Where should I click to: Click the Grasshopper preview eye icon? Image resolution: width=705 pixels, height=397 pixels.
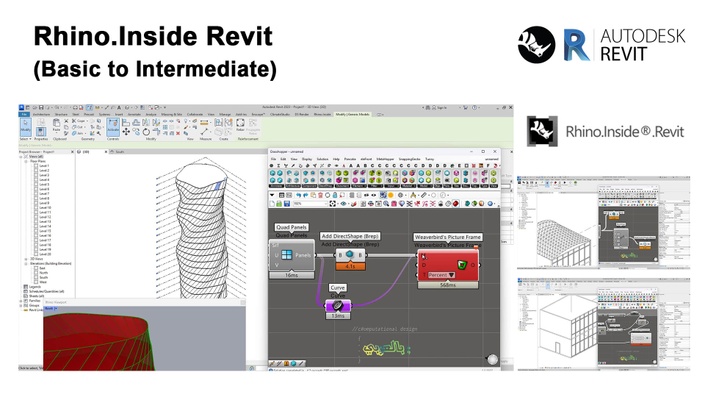point(344,204)
